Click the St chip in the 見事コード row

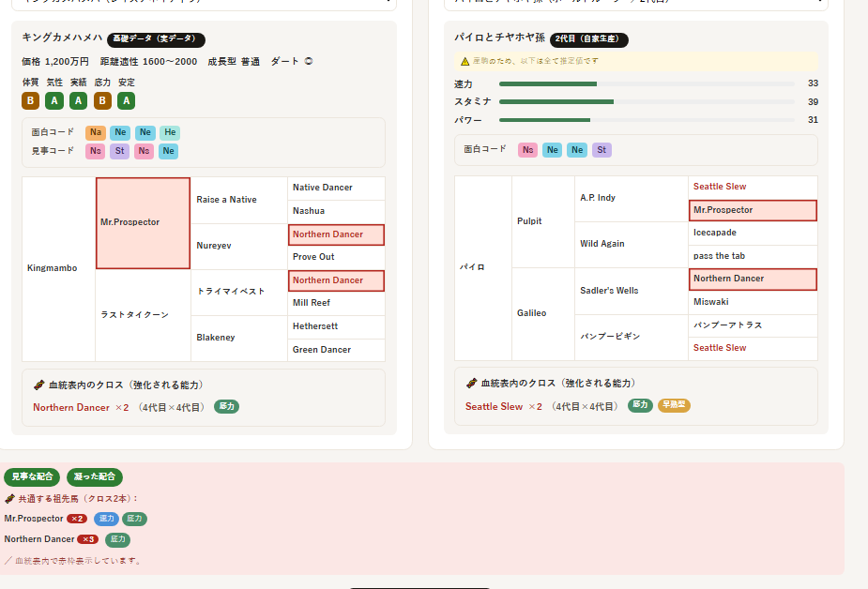coord(119,151)
